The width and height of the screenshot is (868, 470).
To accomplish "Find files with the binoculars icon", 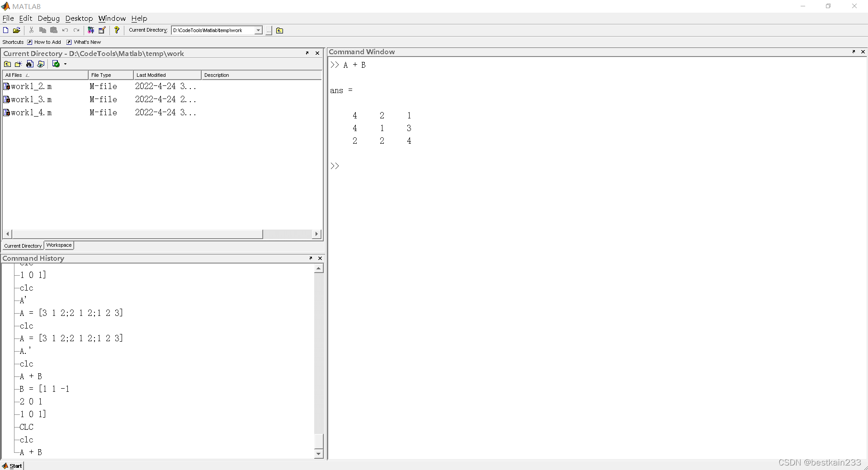I will click(x=30, y=64).
